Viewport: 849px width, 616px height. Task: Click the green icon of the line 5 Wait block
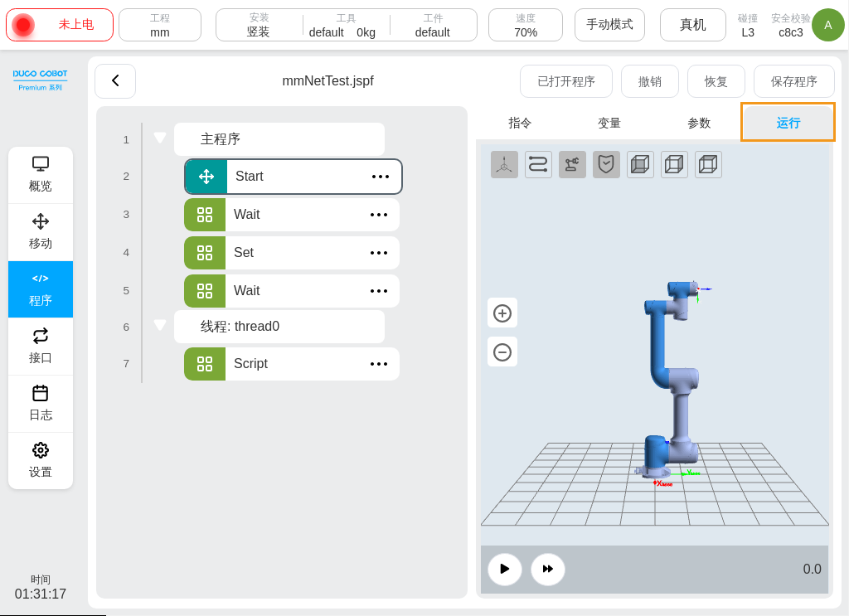[205, 291]
